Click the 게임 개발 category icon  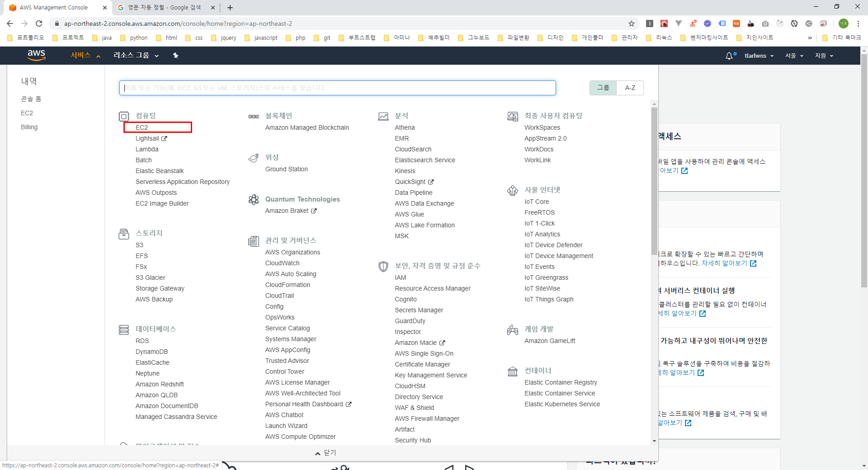coord(513,329)
